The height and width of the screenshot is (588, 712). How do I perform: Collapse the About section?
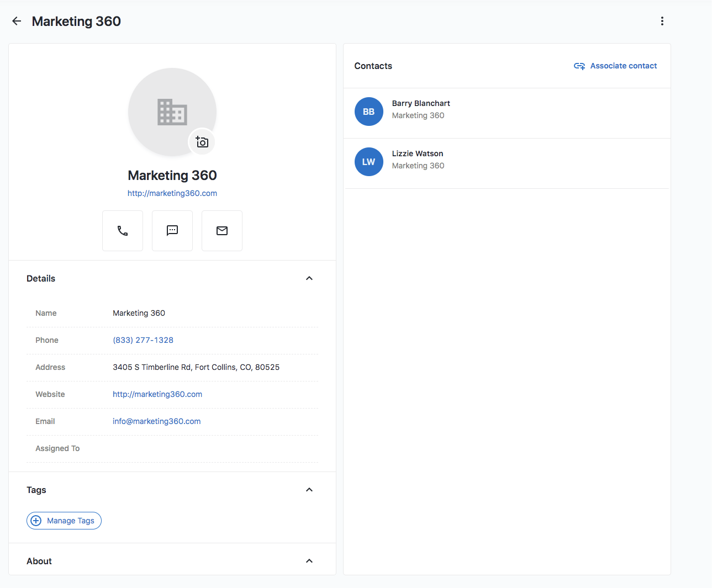click(309, 561)
